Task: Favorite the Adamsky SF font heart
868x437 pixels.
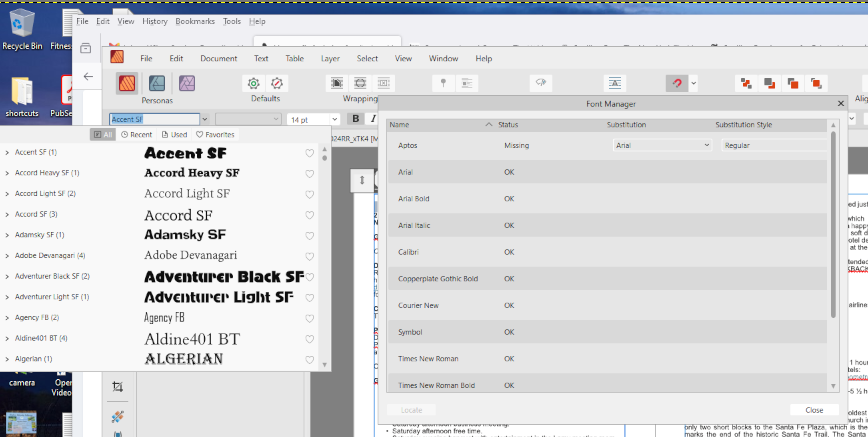Action: [x=309, y=236]
